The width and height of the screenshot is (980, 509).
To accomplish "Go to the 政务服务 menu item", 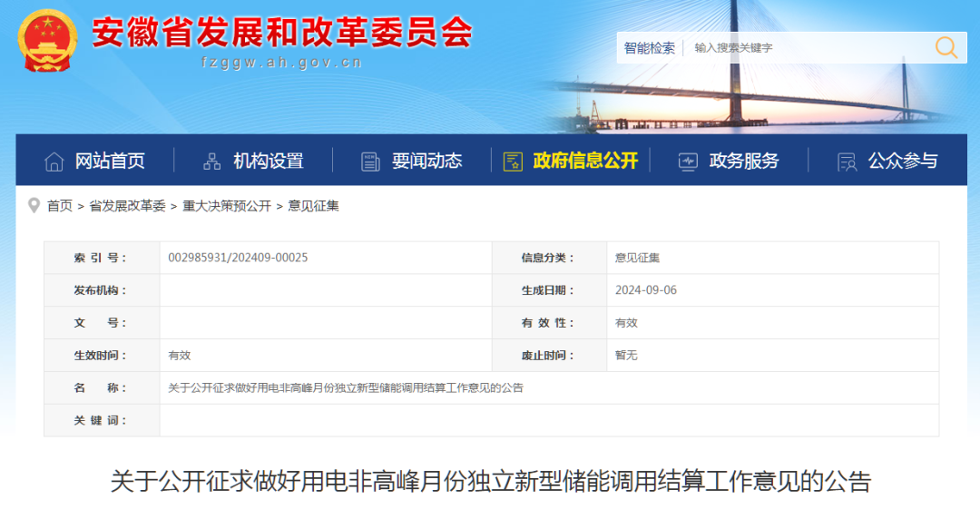I will pos(744,162).
